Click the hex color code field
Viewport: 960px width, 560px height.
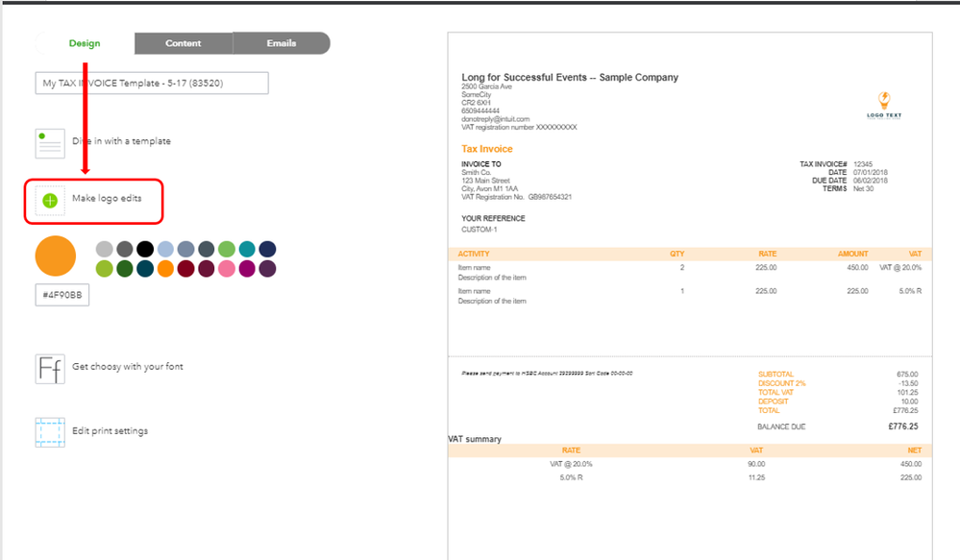pos(62,296)
